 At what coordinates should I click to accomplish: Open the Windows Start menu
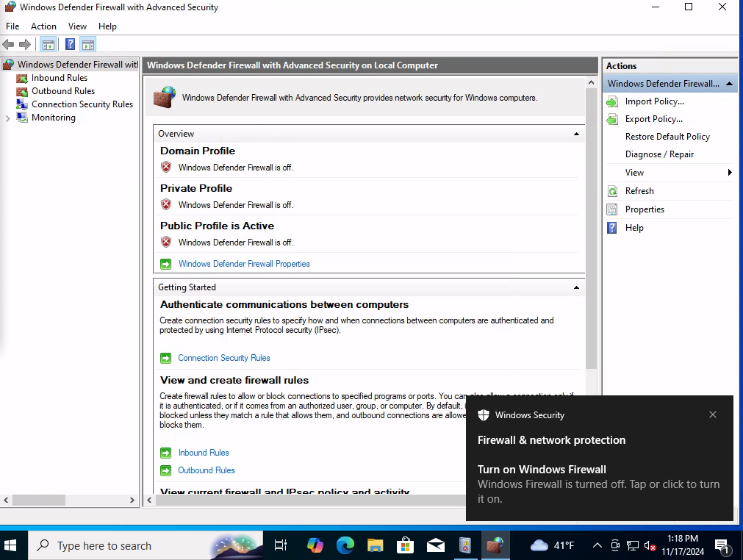click(10, 546)
